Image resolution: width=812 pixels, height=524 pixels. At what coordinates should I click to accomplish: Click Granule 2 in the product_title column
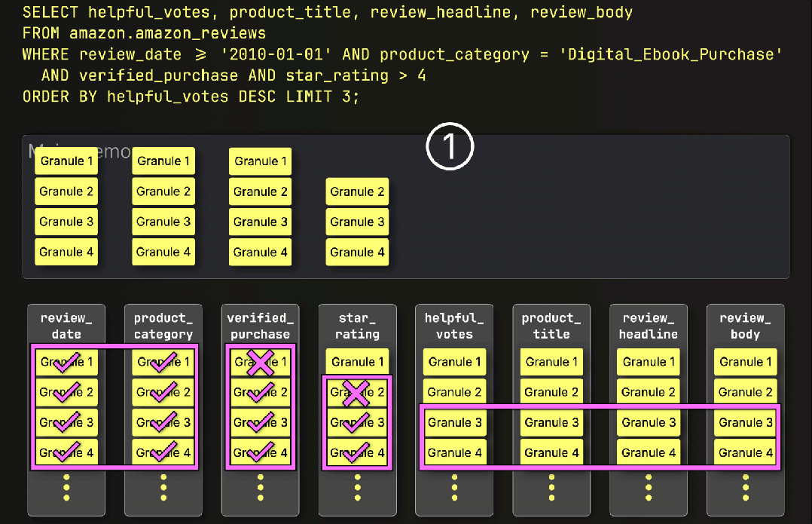pyautogui.click(x=551, y=392)
